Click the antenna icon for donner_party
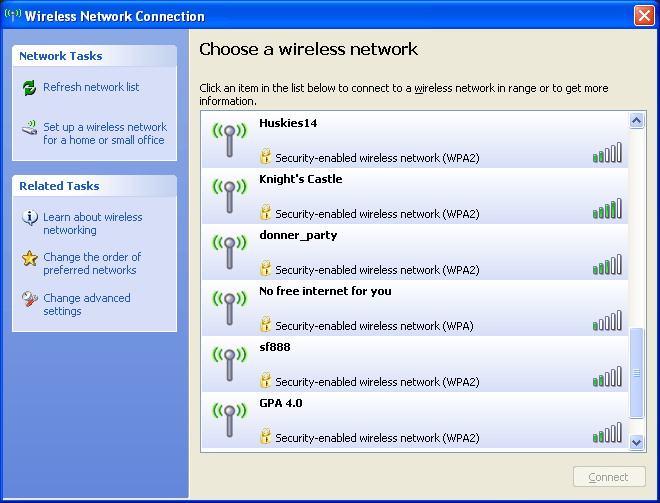 [229, 252]
